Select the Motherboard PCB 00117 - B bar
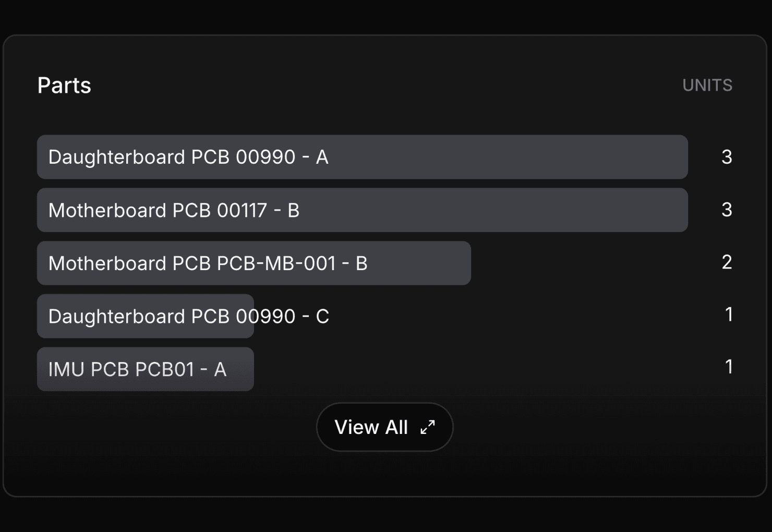The height and width of the screenshot is (532, 772). click(363, 210)
